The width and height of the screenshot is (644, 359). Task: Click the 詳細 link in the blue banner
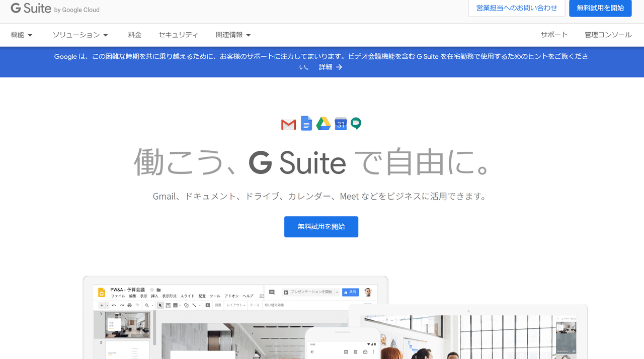331,67
